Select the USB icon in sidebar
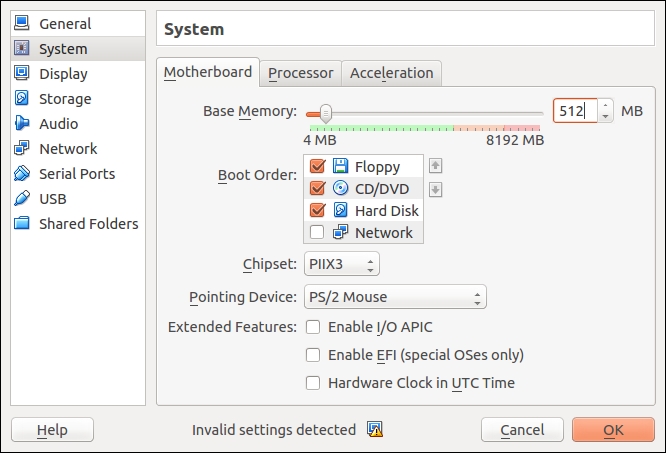The width and height of the screenshot is (666, 453). [22, 199]
